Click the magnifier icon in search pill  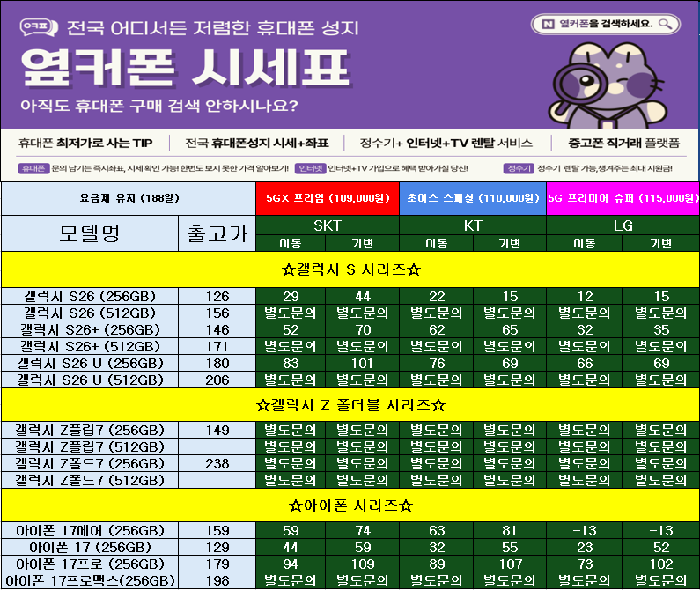(665, 24)
